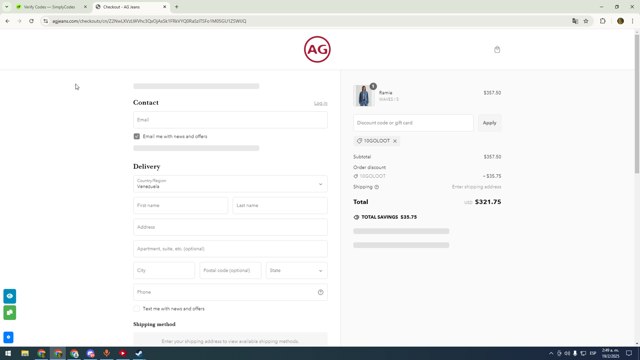Click the browser address bar URL
This screenshot has height=360, width=640.
[x=149, y=21]
